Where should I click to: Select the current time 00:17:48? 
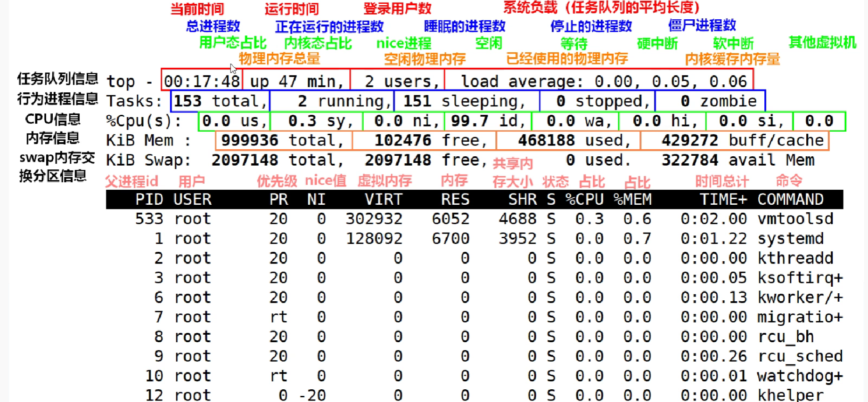(x=202, y=81)
